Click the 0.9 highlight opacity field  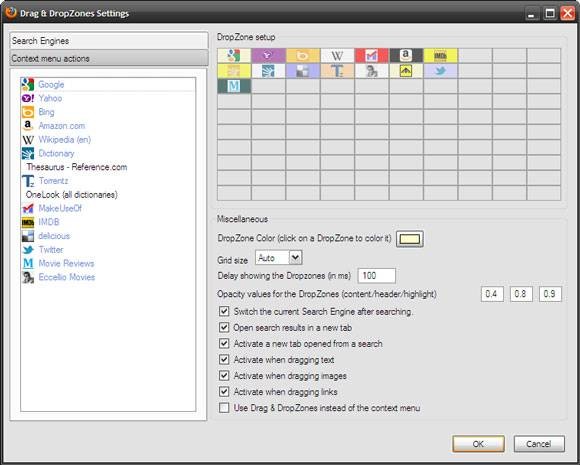pyautogui.click(x=550, y=294)
